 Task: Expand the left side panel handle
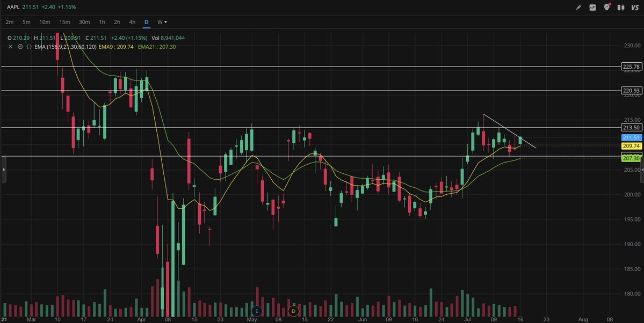click(4, 170)
